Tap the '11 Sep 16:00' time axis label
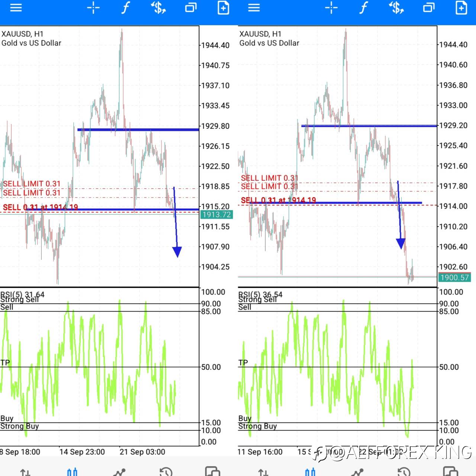 [260, 452]
